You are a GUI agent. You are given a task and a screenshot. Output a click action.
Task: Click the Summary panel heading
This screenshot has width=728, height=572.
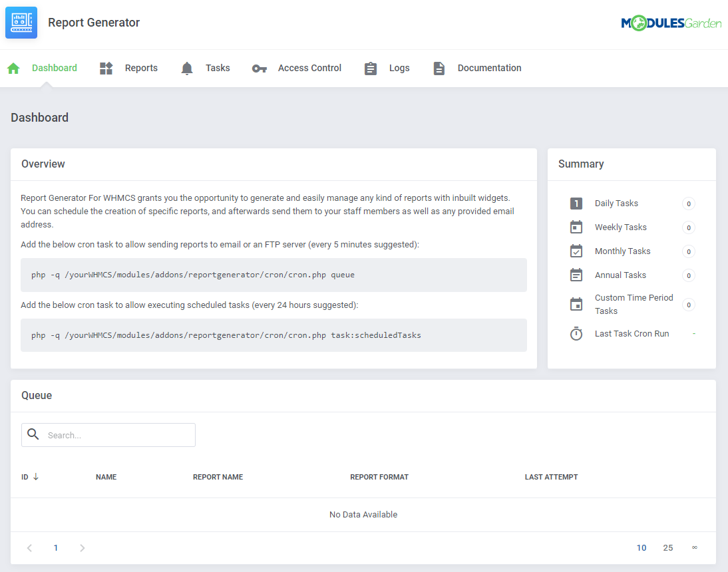pos(581,164)
